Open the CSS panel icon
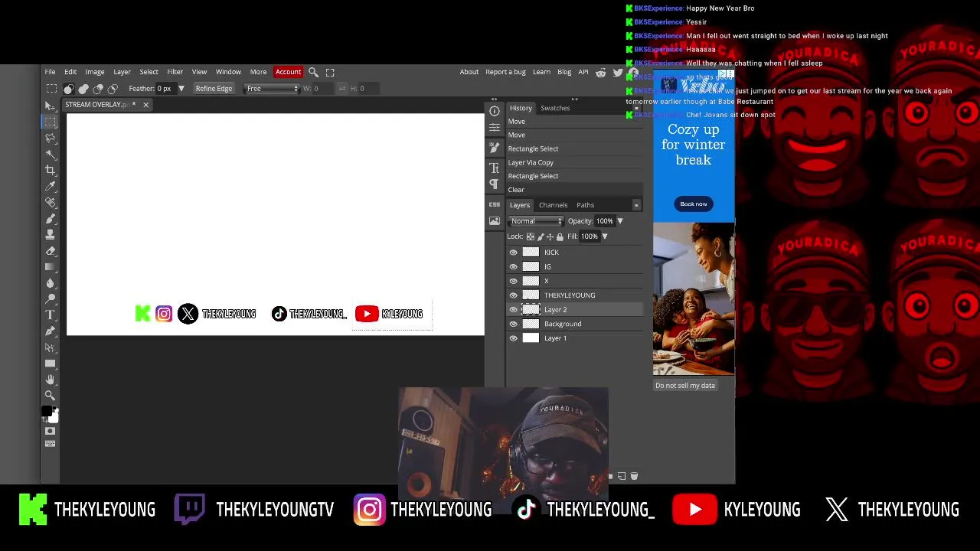 [x=495, y=204]
